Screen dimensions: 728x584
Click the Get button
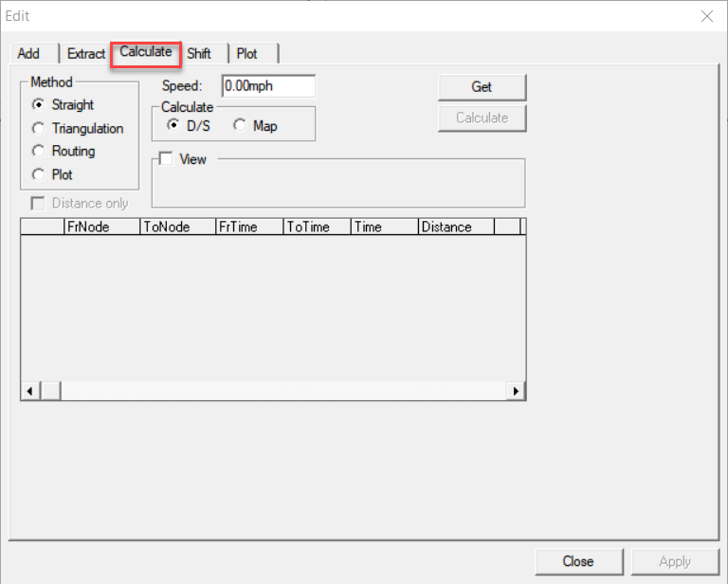click(482, 87)
